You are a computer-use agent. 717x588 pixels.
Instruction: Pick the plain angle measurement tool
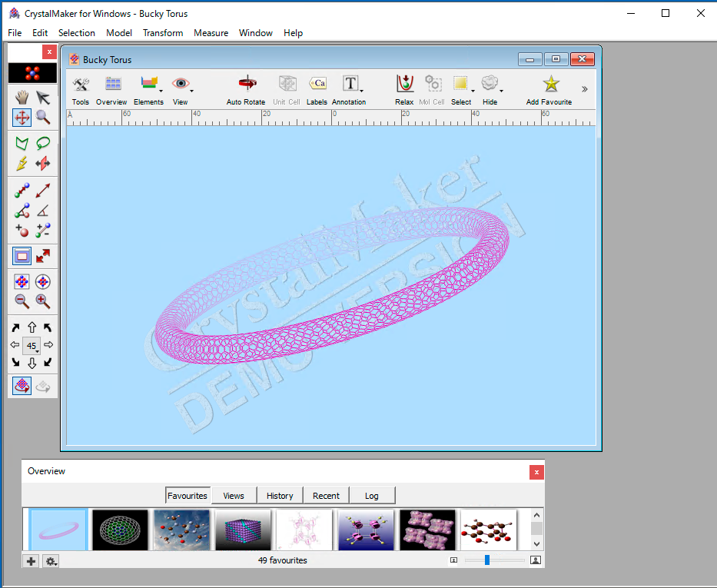point(43,211)
